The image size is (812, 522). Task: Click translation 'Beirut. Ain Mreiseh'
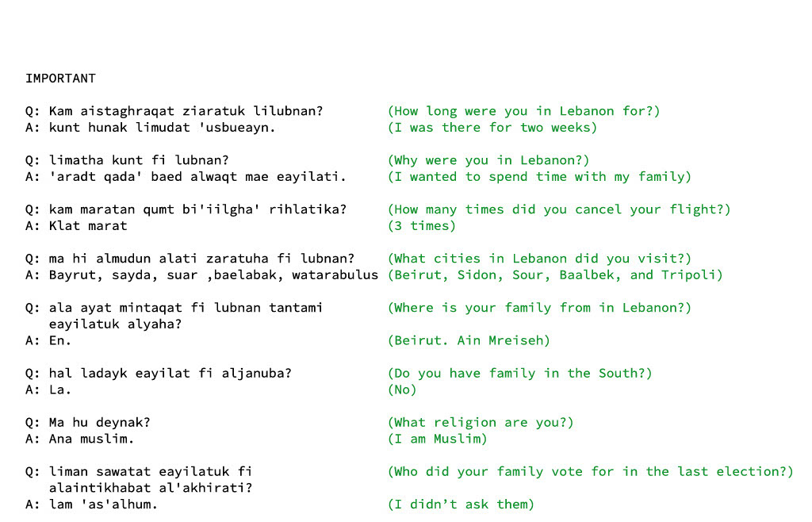(x=469, y=341)
